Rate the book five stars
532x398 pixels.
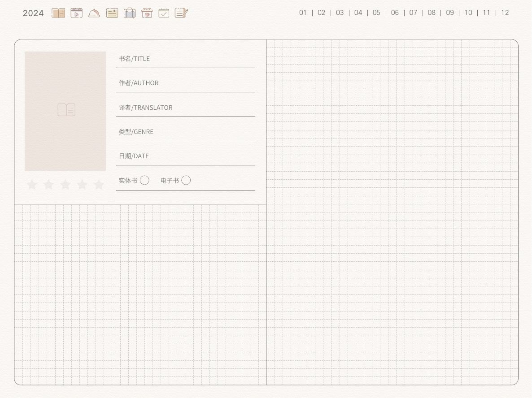[99, 184]
